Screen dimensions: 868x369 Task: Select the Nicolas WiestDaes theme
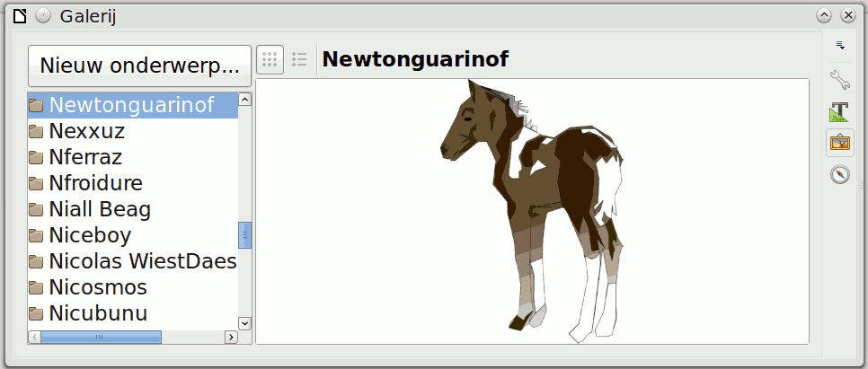[133, 261]
